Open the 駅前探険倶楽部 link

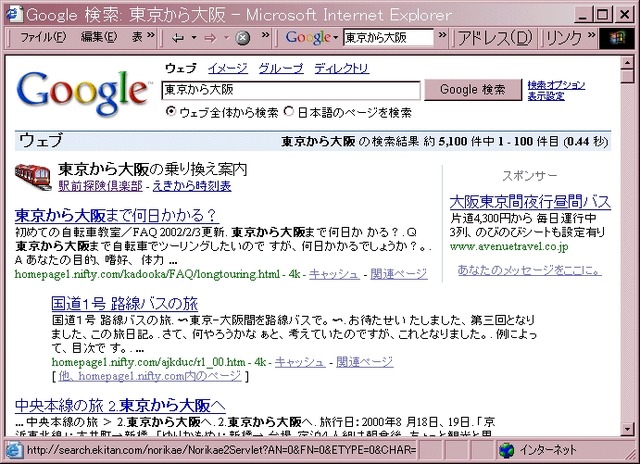click(100, 186)
